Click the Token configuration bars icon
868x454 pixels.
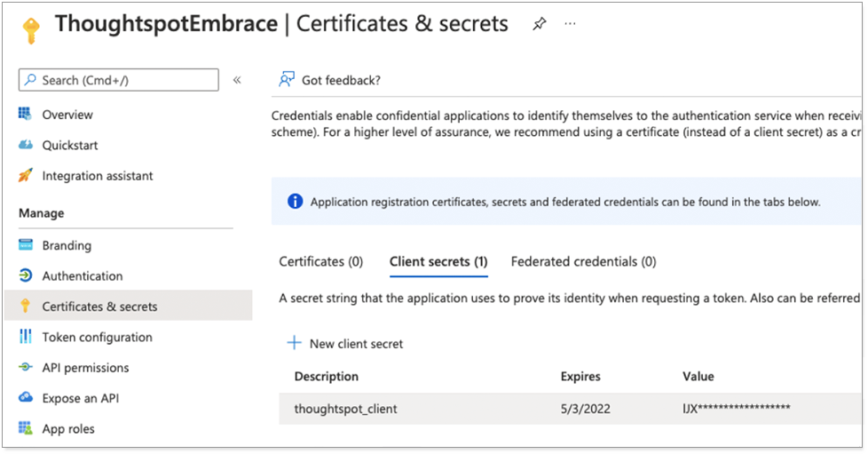point(26,338)
